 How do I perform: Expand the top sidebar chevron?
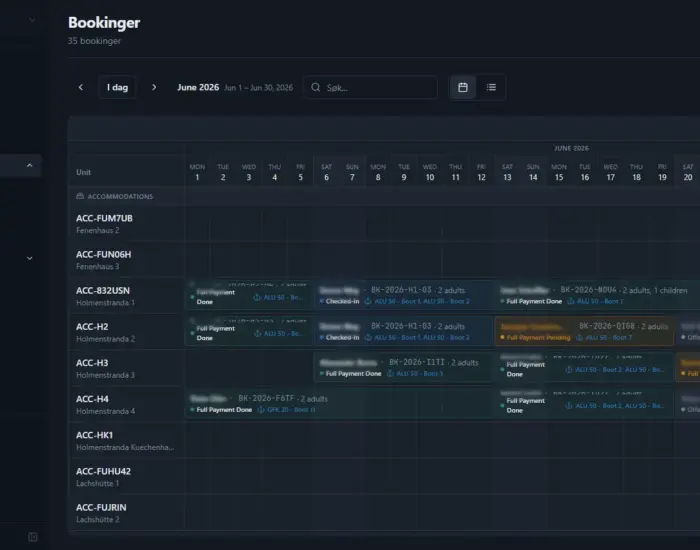[x=32, y=20]
